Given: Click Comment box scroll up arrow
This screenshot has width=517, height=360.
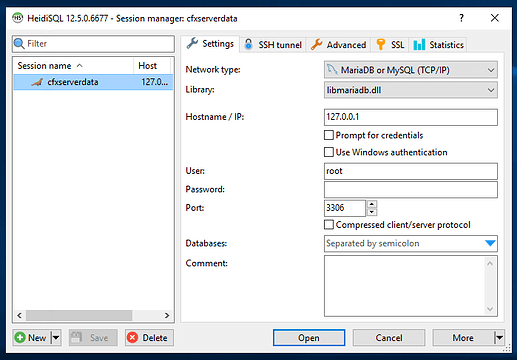Looking at the screenshot, I should (490, 264).
